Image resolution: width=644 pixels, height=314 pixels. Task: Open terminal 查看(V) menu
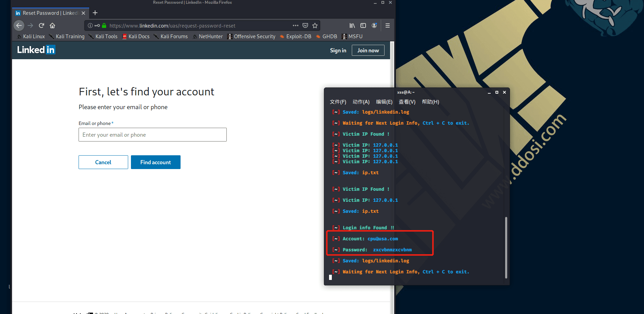tap(407, 102)
